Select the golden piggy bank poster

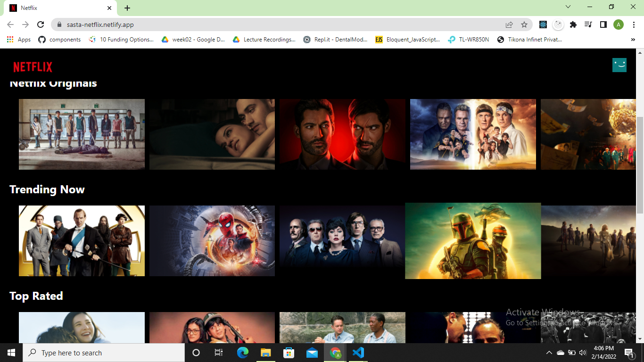point(588,134)
